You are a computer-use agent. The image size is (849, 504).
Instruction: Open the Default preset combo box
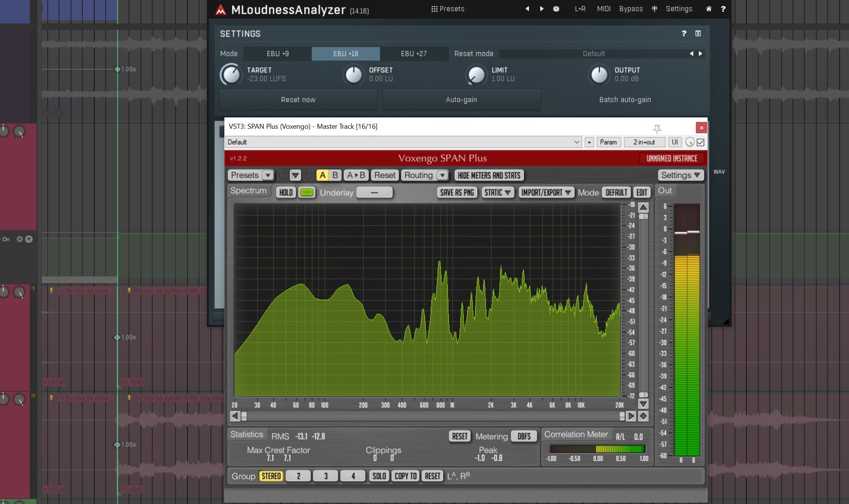click(403, 142)
